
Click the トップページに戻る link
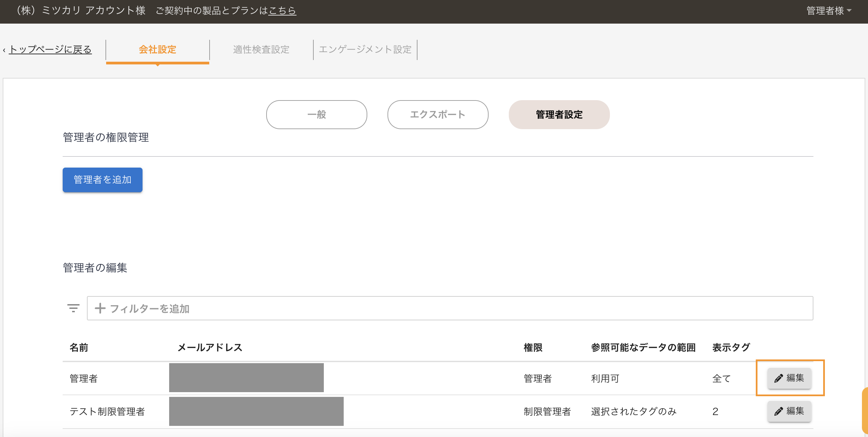coord(50,50)
